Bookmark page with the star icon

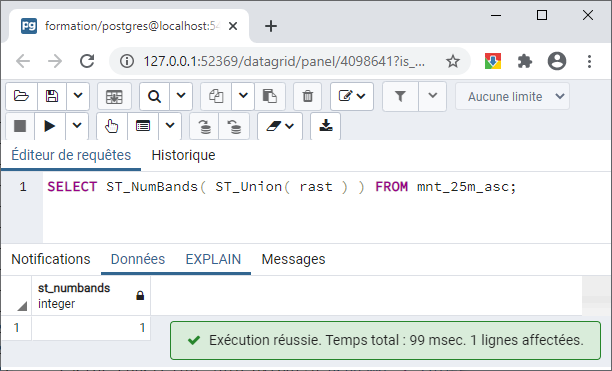(x=453, y=61)
